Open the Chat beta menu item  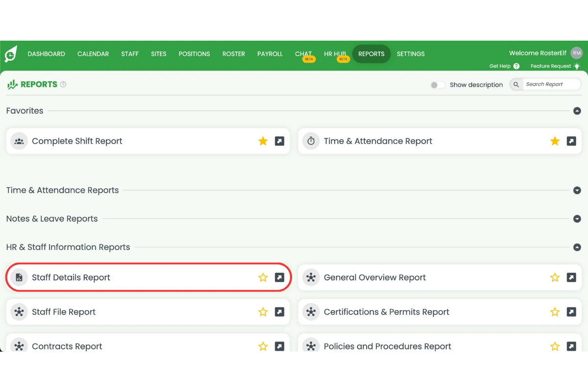click(x=304, y=54)
